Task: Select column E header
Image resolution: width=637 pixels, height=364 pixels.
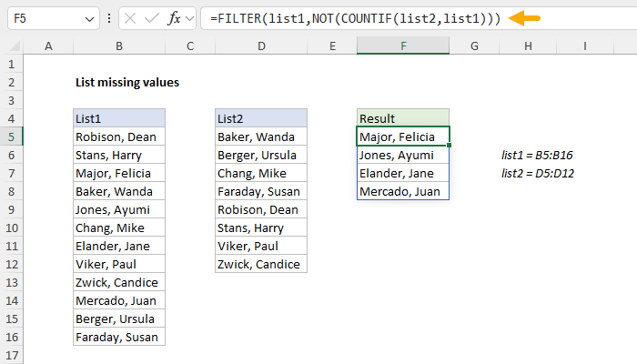Action: point(332,45)
